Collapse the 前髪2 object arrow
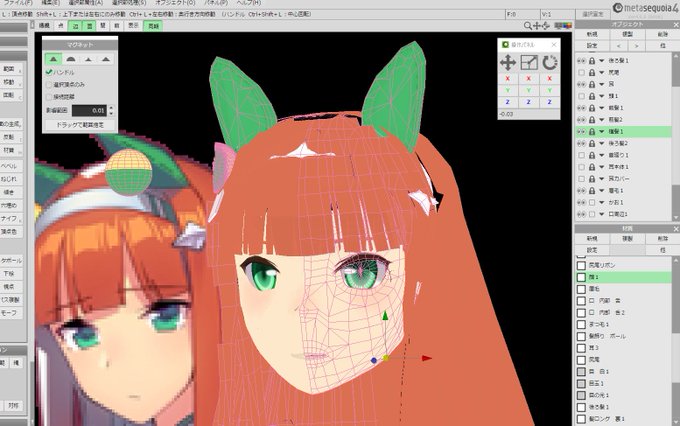Image resolution: width=680 pixels, height=426 pixels. (602, 120)
